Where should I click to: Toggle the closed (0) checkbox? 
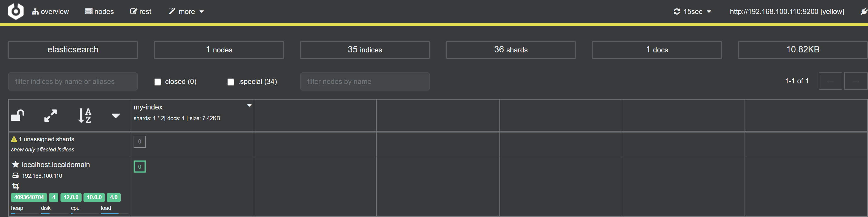[157, 82]
